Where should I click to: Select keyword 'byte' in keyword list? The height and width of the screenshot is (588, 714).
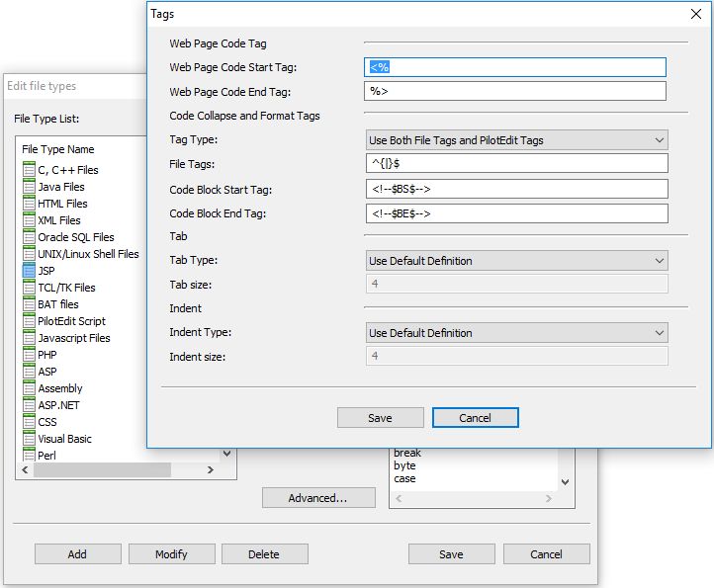(x=404, y=465)
